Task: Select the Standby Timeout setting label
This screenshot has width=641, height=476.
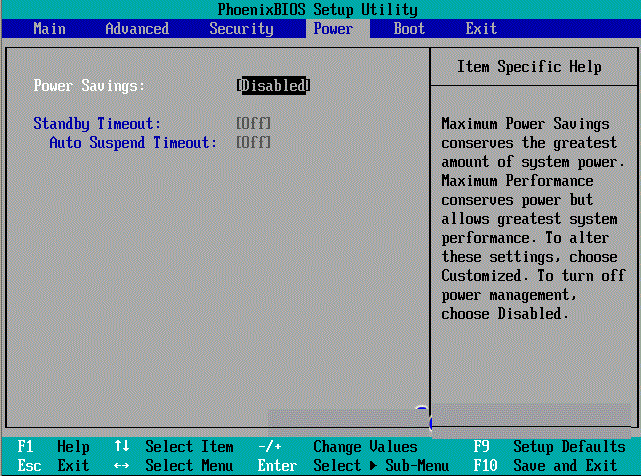Action: pos(97,124)
